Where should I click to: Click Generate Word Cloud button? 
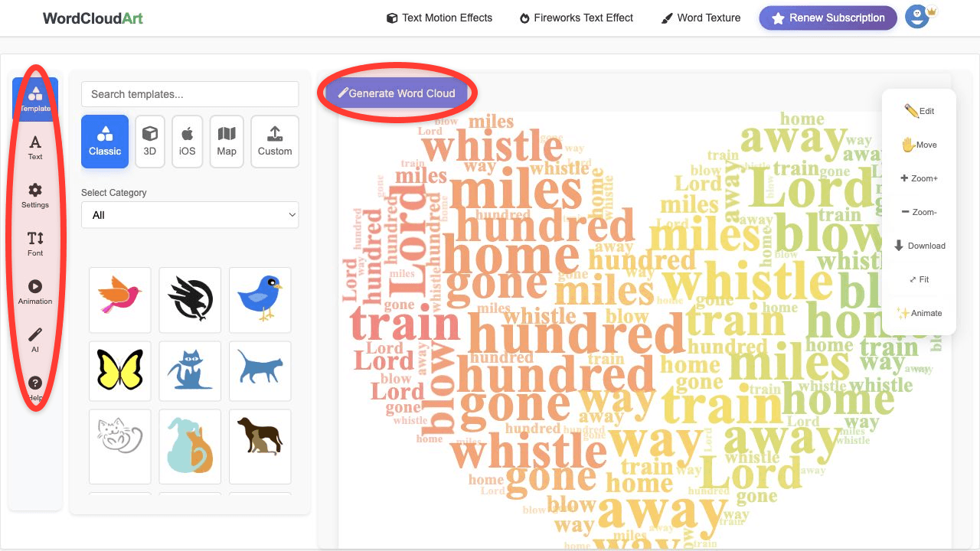click(x=397, y=93)
